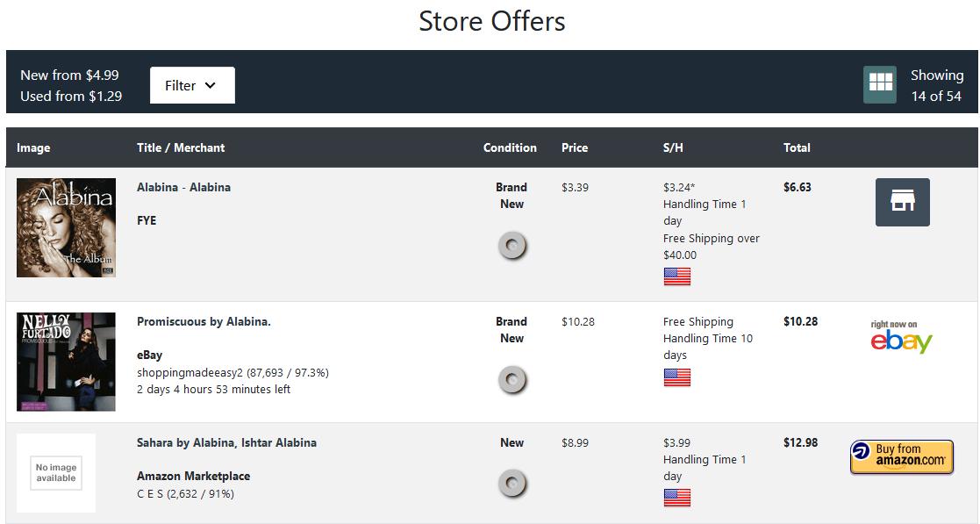Expand the Filter dropdown

(x=192, y=85)
